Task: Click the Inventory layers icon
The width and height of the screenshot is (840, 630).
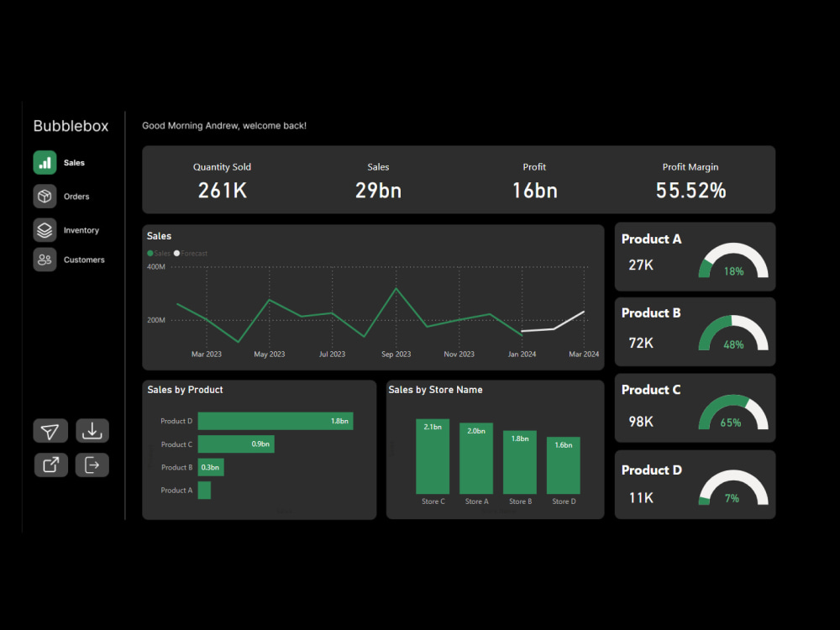Action: tap(44, 229)
